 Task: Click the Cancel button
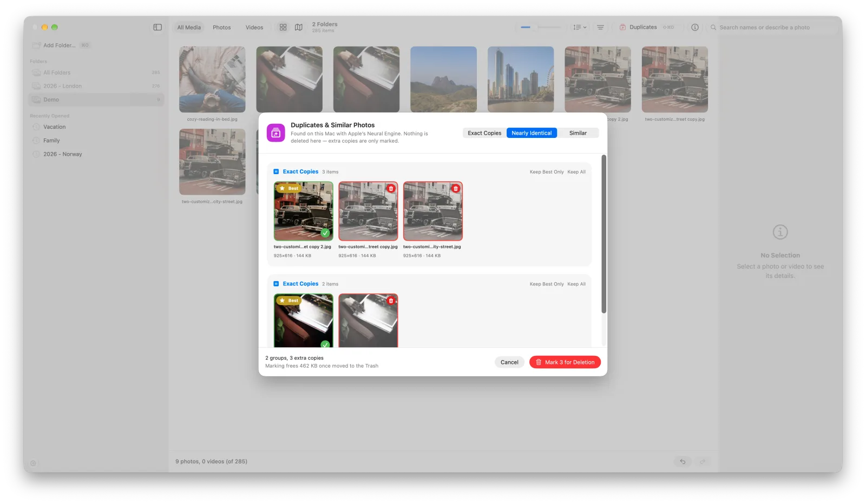pyautogui.click(x=509, y=362)
